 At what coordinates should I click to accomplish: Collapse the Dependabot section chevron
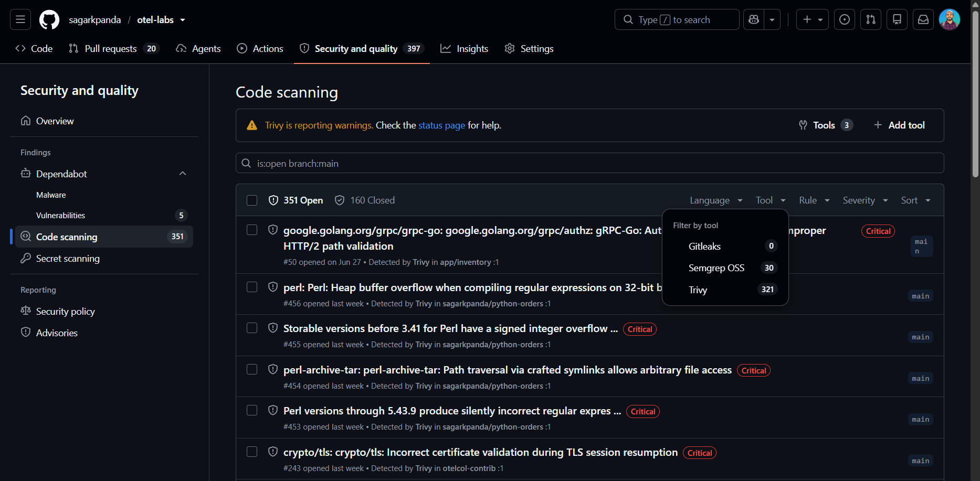point(183,174)
